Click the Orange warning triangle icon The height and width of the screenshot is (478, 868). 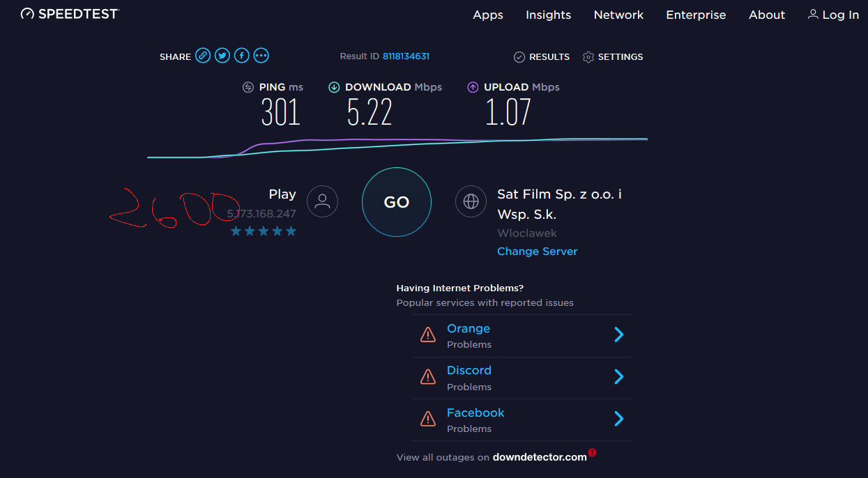click(x=428, y=335)
